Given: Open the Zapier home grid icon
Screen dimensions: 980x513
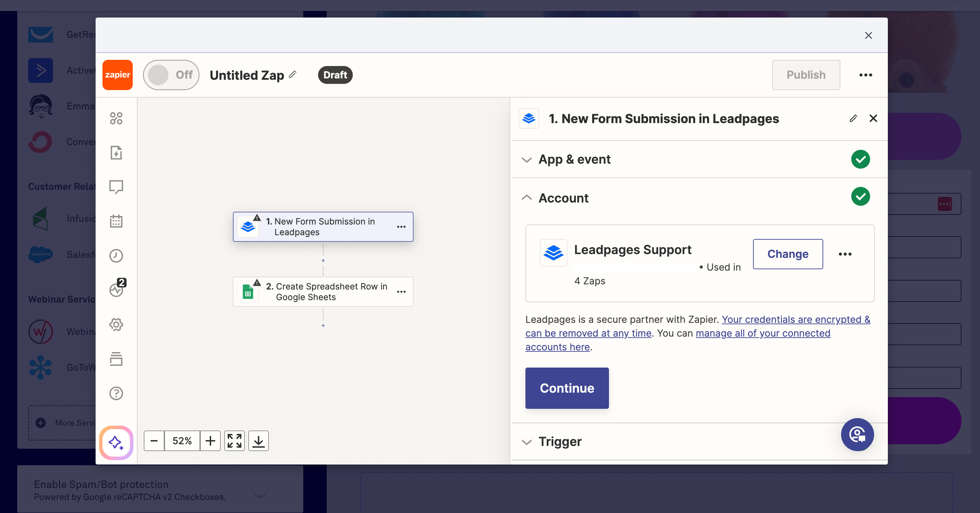Looking at the screenshot, I should (x=117, y=118).
